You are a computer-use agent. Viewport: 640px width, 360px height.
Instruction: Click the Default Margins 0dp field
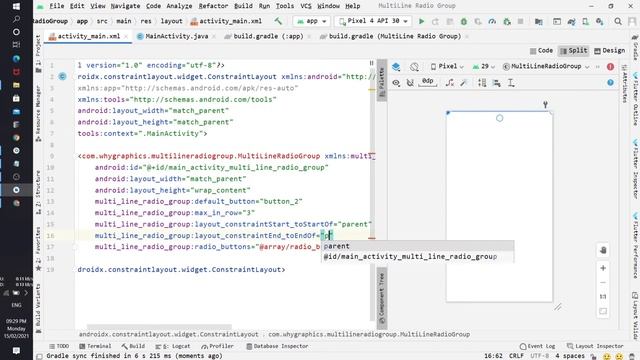pos(427,82)
